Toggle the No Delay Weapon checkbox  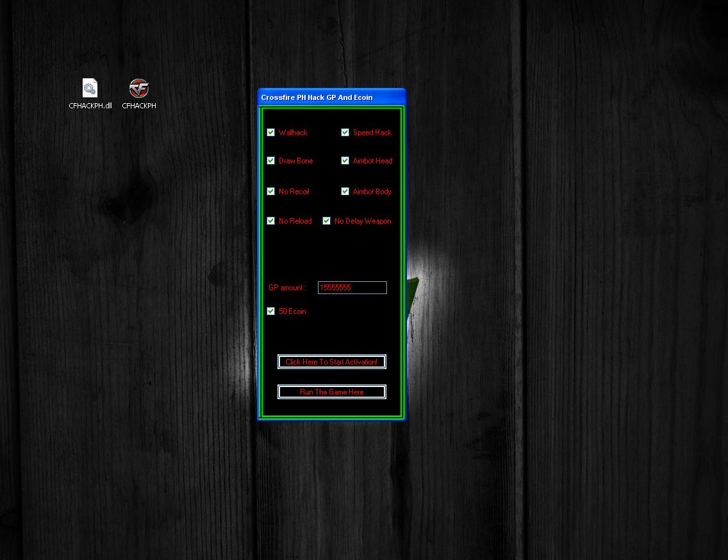pos(326,221)
